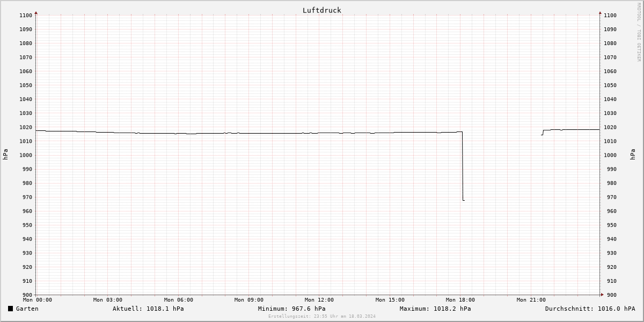
Task: Click the 'Mon 18:00' time axis label
Action: 460,300
